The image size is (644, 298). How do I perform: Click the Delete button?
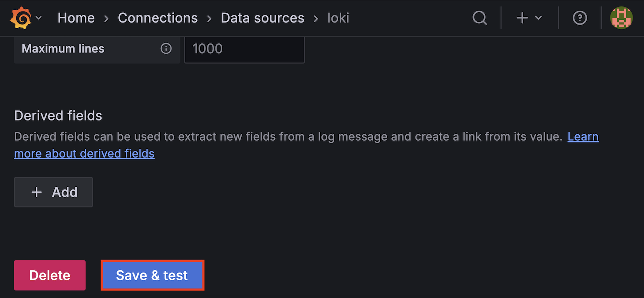point(49,275)
